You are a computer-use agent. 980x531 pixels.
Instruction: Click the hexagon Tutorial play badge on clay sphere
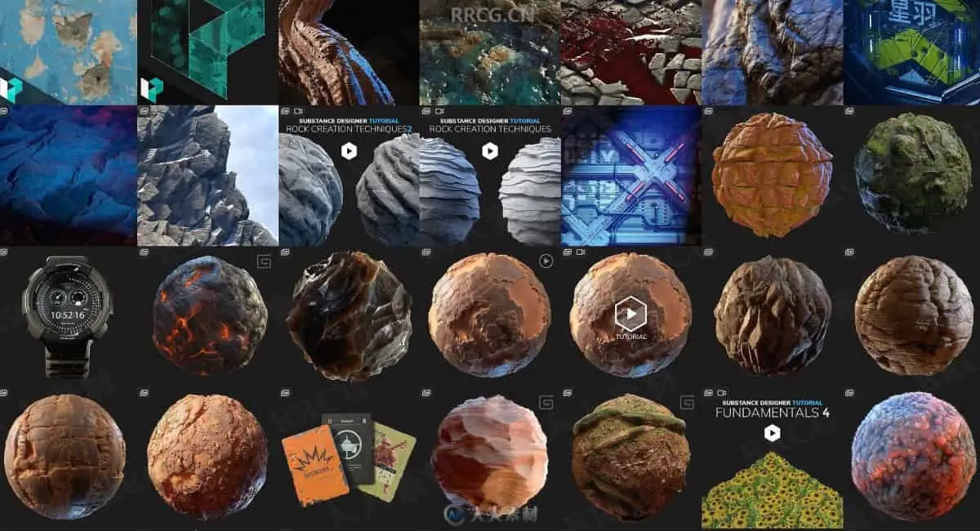(x=630, y=314)
